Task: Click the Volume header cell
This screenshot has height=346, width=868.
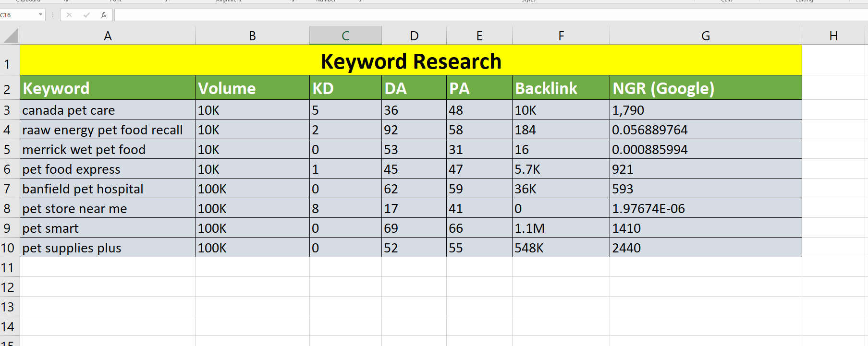Action: pos(252,88)
